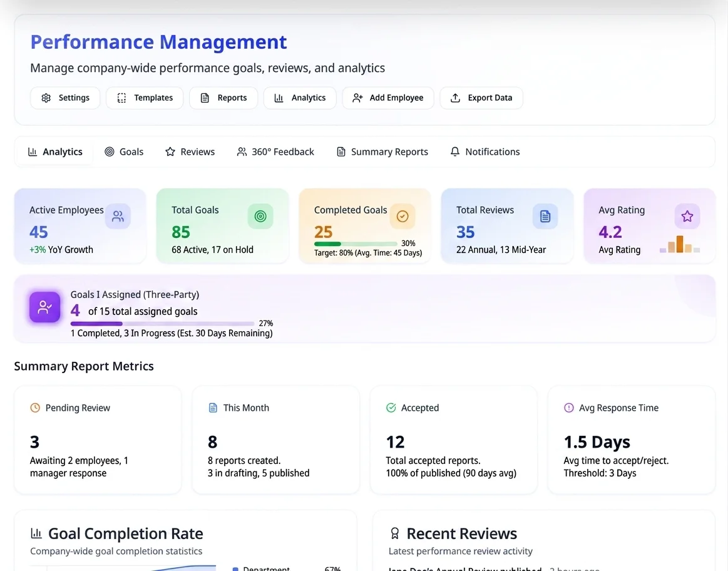Viewport: 728px width, 571px height.
Task: Click "68 Active, 17 on Hold" text
Action: click(x=213, y=250)
